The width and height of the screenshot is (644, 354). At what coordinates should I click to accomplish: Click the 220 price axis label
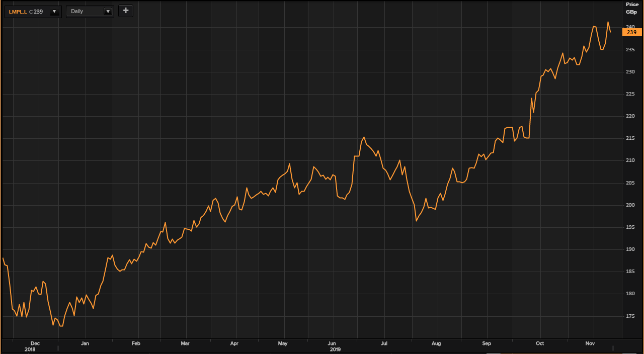pos(630,116)
